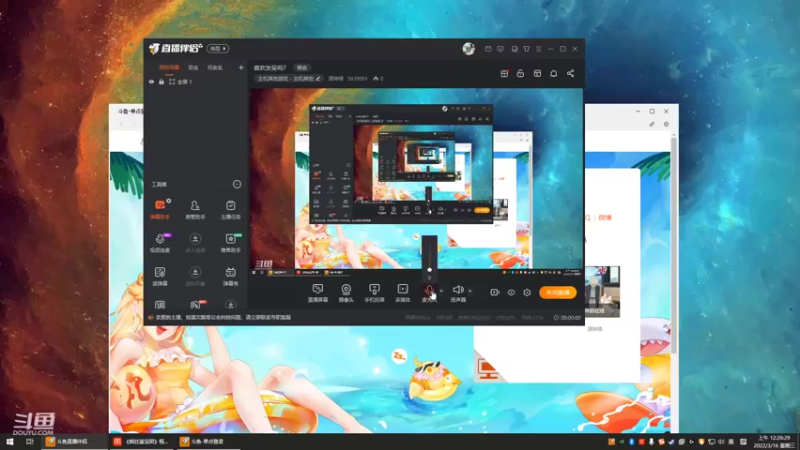
Task: Click the background window's vertical scrollbar
Action: pos(673,245)
